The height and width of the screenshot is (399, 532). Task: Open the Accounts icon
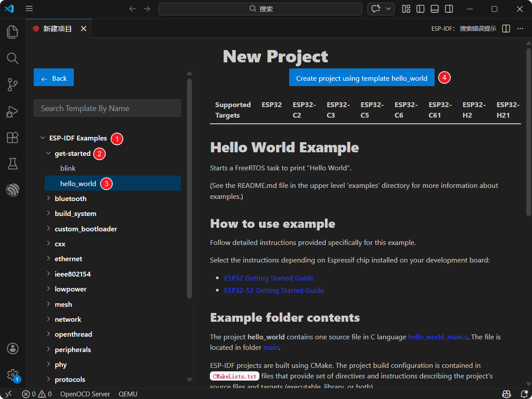(x=13, y=349)
